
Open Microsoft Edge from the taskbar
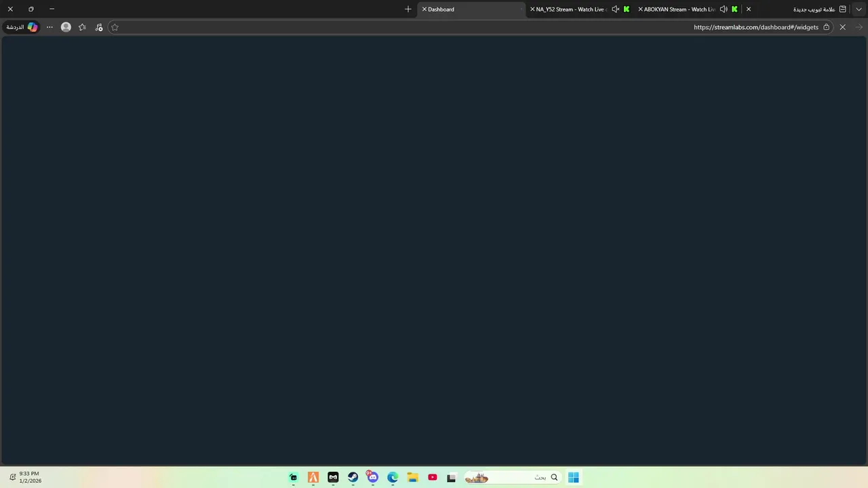(x=393, y=478)
